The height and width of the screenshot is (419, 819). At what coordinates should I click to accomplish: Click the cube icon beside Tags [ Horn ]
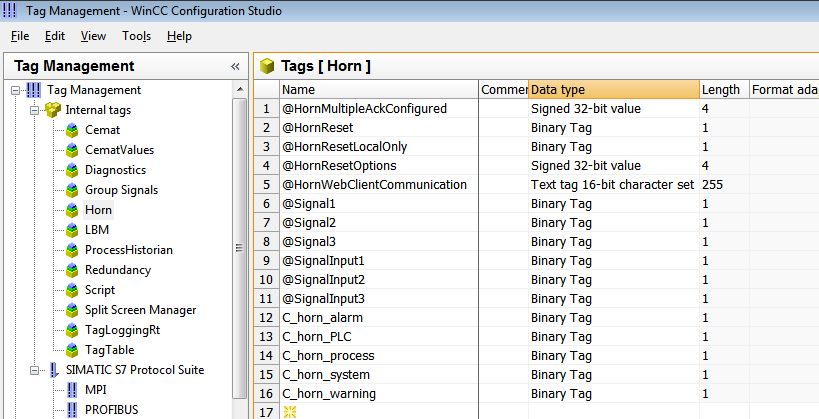pos(267,66)
